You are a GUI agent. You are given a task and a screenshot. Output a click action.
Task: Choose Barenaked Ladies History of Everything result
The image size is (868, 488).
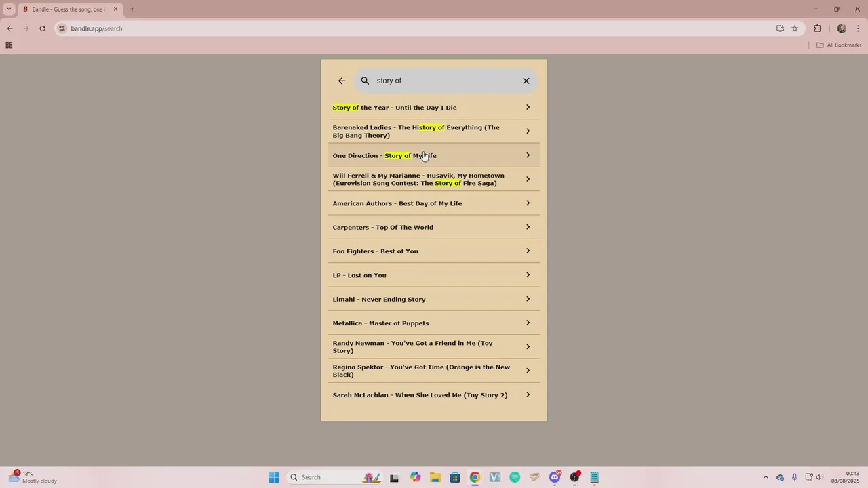(434, 131)
